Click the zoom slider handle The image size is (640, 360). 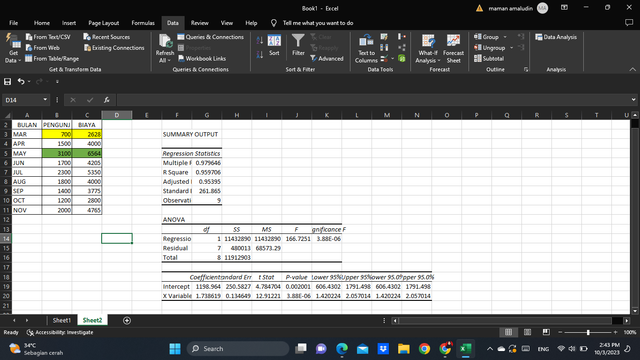(588, 332)
